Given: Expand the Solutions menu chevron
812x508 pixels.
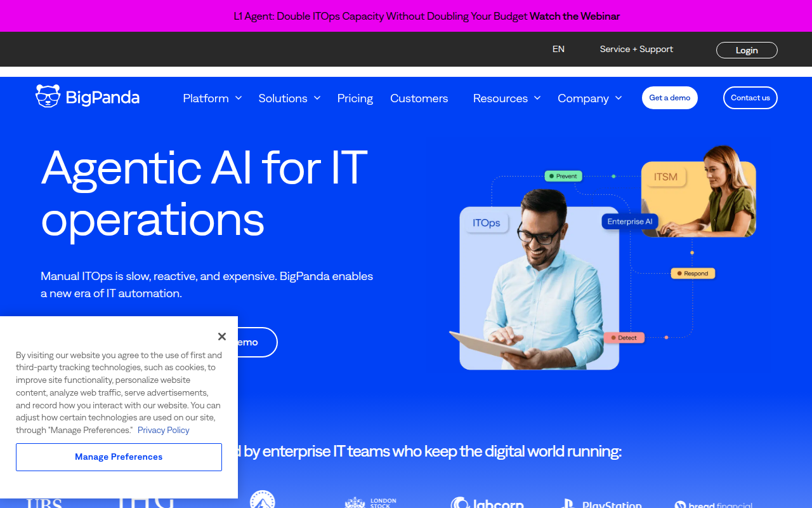Looking at the screenshot, I should [317, 98].
